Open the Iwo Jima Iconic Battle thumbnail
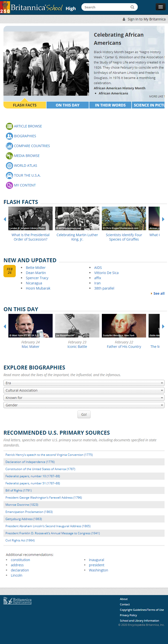168x644 pixels. (x=77, y=326)
